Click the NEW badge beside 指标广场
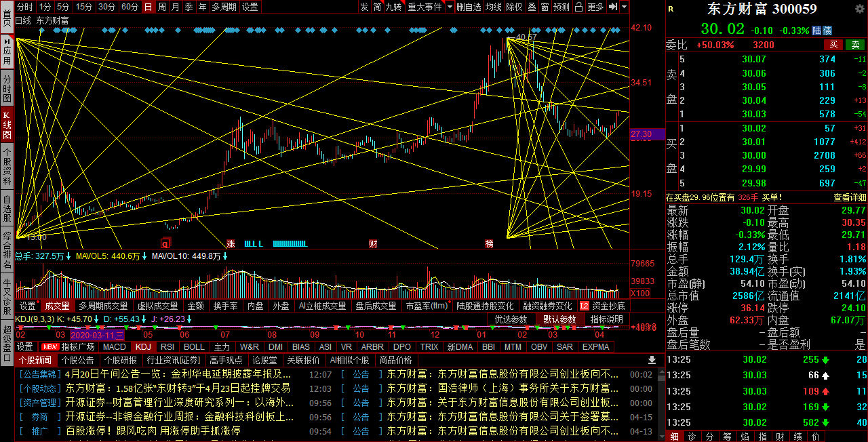This screenshot has width=868, height=442. coord(50,346)
